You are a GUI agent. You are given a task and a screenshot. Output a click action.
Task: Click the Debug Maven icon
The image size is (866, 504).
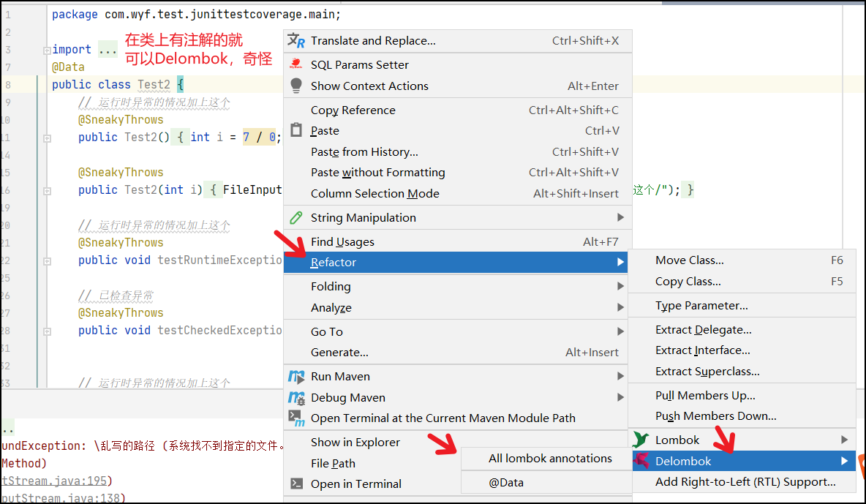coord(296,398)
